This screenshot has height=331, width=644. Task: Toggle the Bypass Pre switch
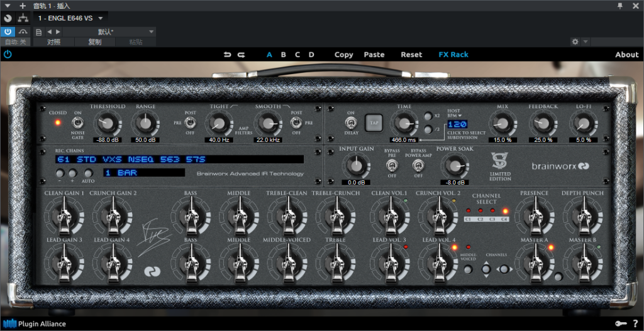tap(392, 165)
